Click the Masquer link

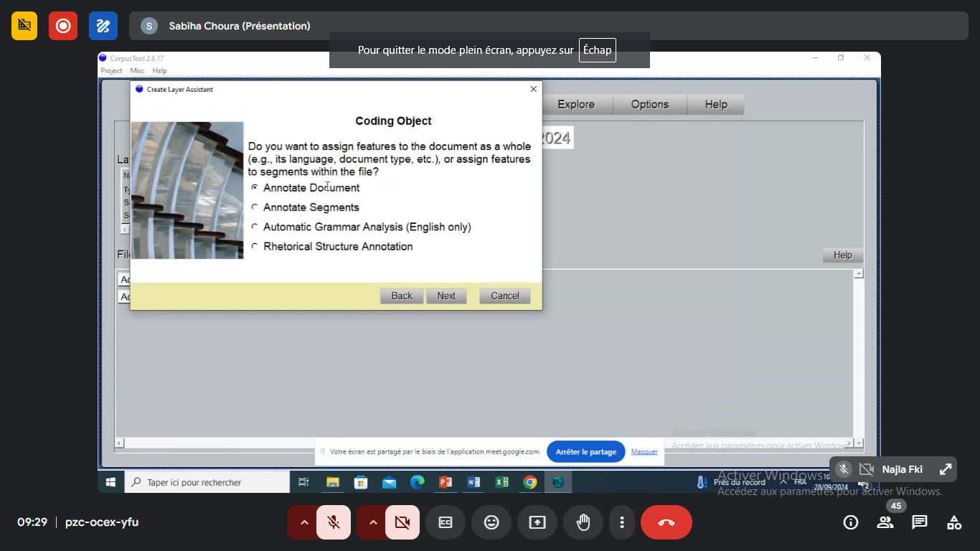pos(644,452)
